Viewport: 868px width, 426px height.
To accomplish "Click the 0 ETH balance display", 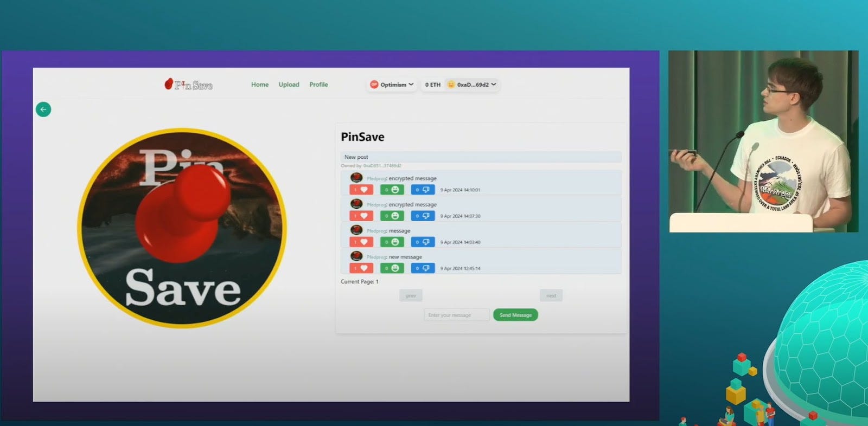I will (432, 85).
